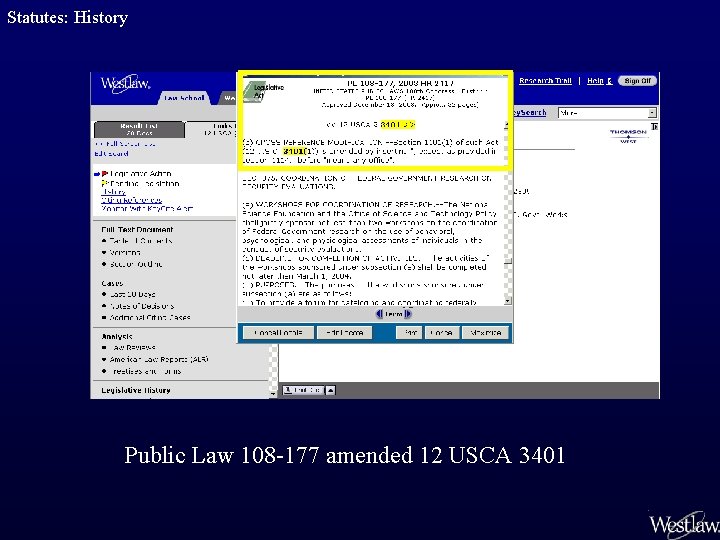Jump to next Term with right arrow
The width and height of the screenshot is (720, 540).
(x=408, y=314)
